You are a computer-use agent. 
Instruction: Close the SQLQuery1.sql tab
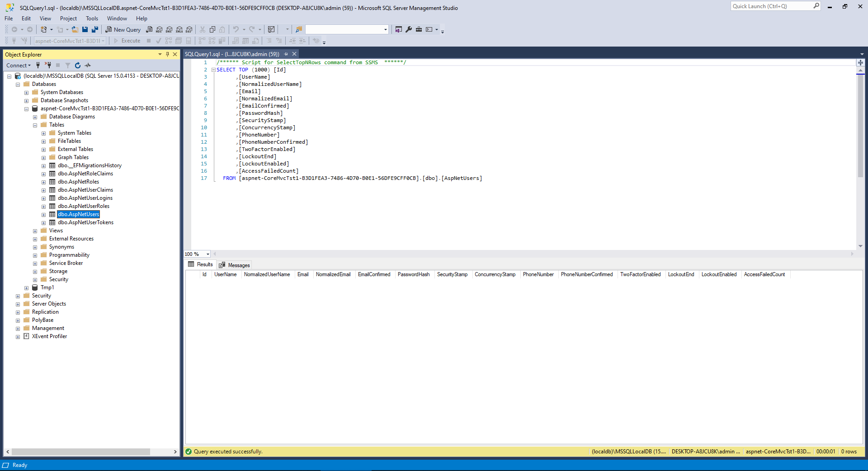click(294, 54)
